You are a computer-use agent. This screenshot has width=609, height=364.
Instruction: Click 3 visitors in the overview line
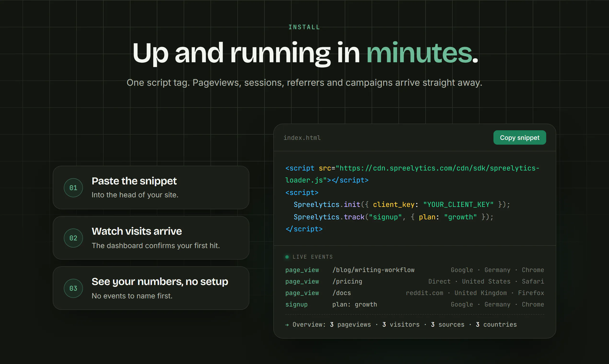(401, 324)
